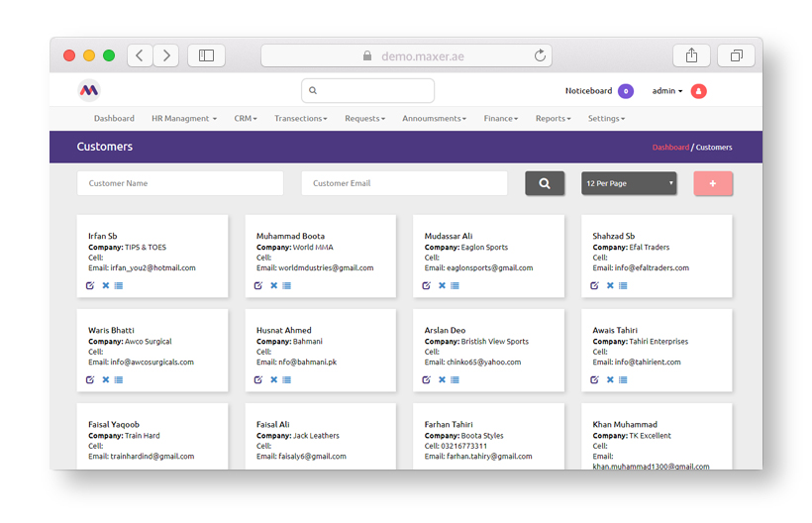
Task: Toggle the Safari sidebar button
Action: pos(206,55)
